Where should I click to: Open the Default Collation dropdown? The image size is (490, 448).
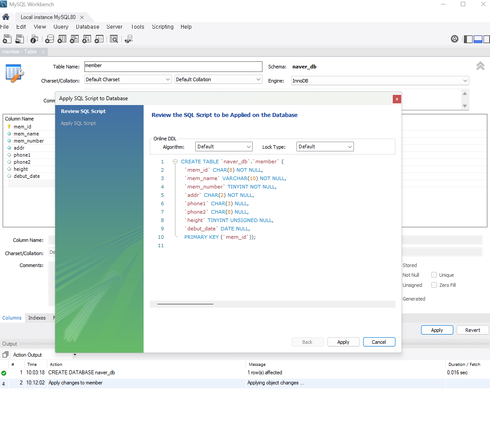(218, 79)
